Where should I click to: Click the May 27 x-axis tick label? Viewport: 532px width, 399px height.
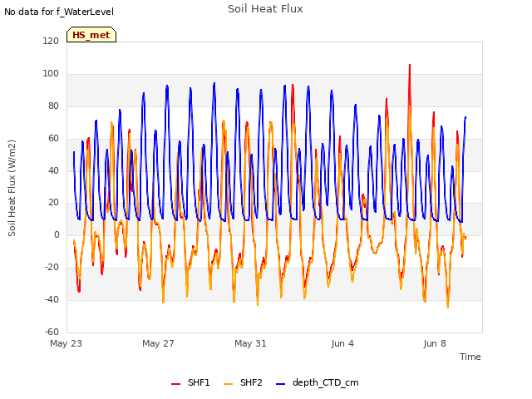158,343
